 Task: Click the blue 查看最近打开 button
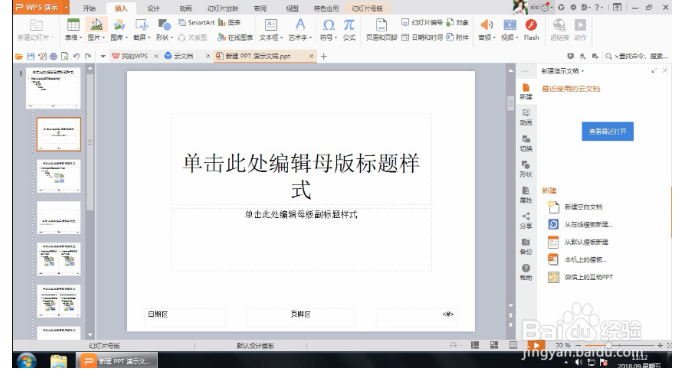click(x=608, y=131)
